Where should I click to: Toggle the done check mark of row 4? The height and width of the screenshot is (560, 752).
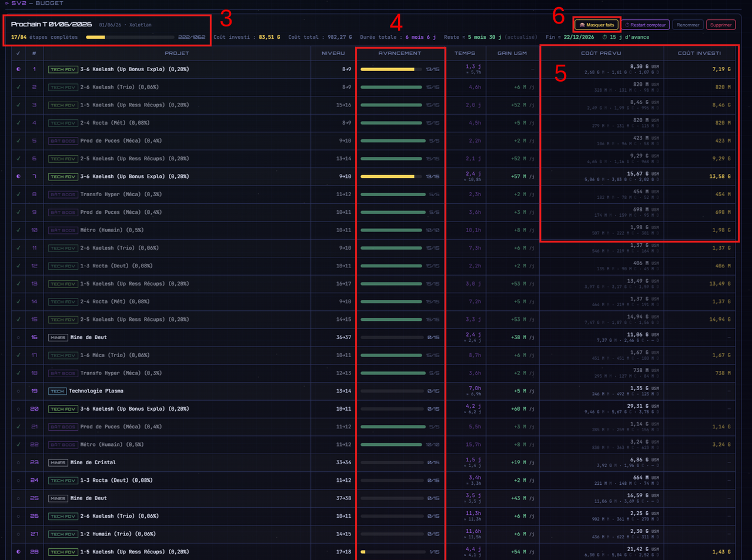point(18,123)
